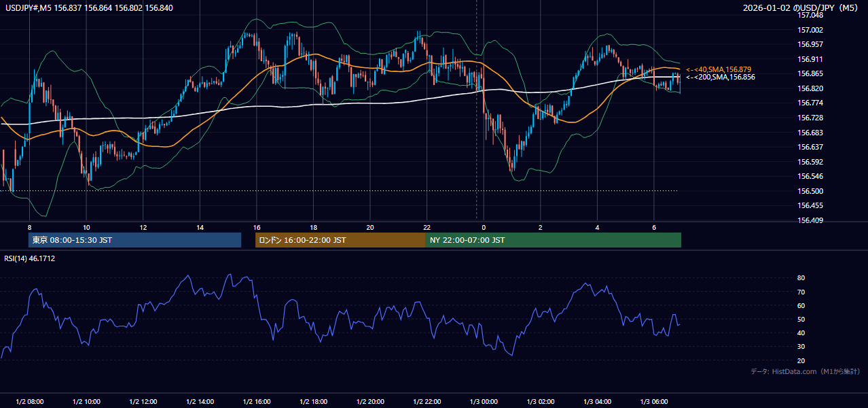Click hour tick 14 under the price chart
The width and height of the screenshot is (868, 408).
(200, 227)
